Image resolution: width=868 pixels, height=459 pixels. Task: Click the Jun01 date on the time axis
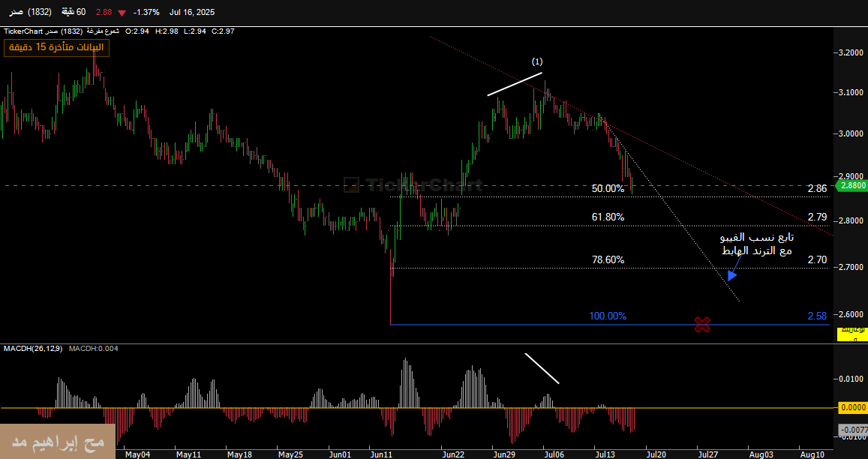pyautogui.click(x=339, y=454)
